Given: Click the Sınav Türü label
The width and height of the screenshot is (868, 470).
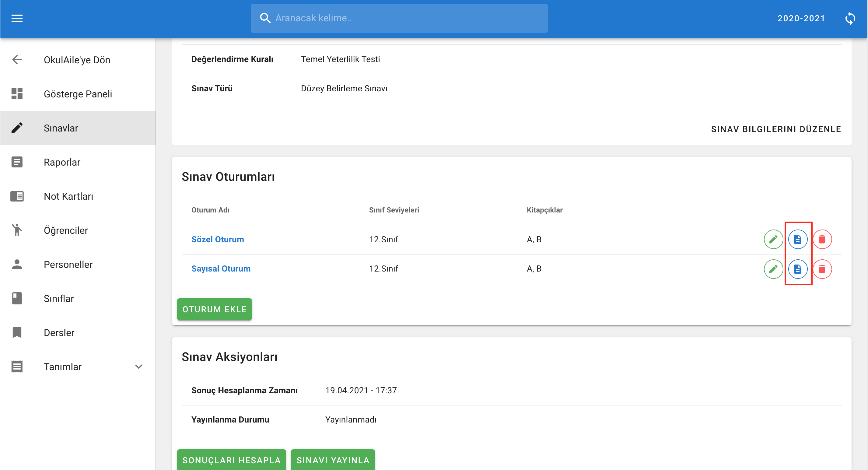Looking at the screenshot, I should tap(212, 88).
